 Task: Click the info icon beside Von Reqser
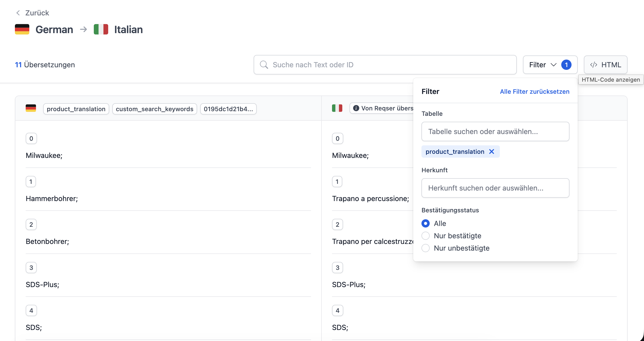click(356, 108)
